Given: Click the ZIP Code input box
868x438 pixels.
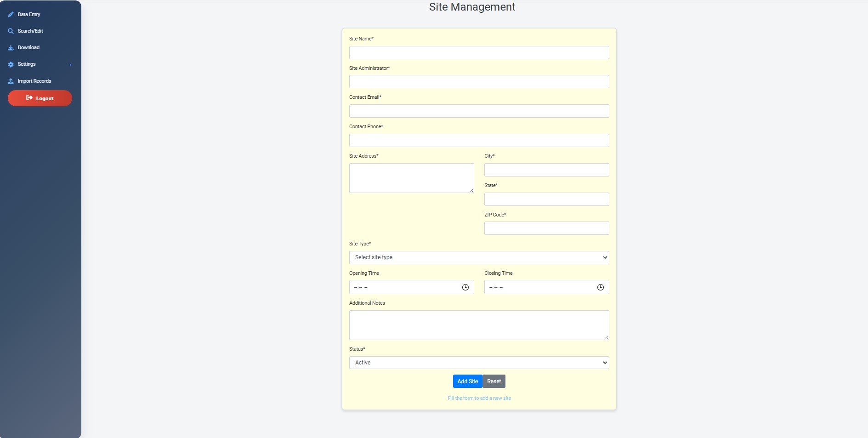Looking at the screenshot, I should [x=546, y=228].
